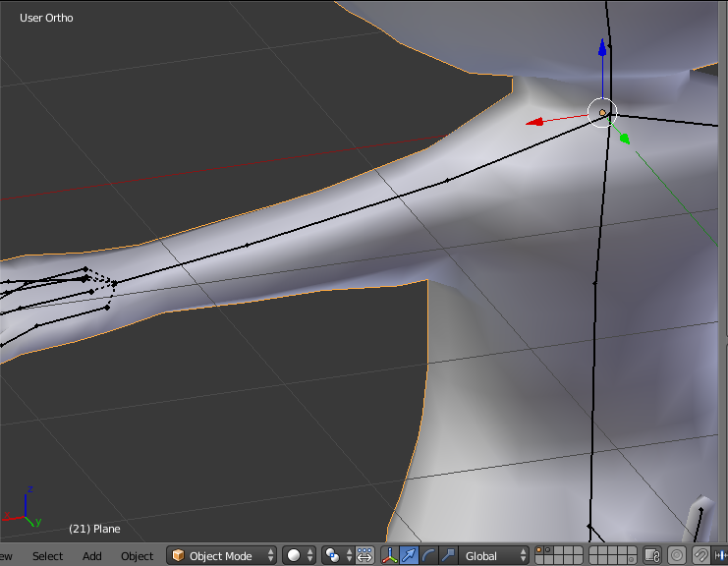Toggle the 3D manipulator widget

(x=389, y=555)
